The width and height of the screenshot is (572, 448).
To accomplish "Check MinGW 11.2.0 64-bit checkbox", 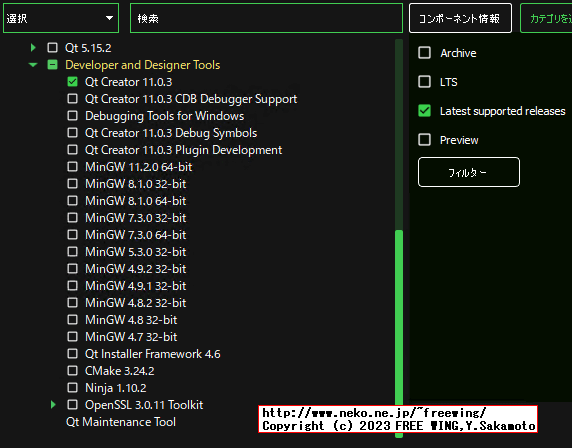I will (x=73, y=167).
